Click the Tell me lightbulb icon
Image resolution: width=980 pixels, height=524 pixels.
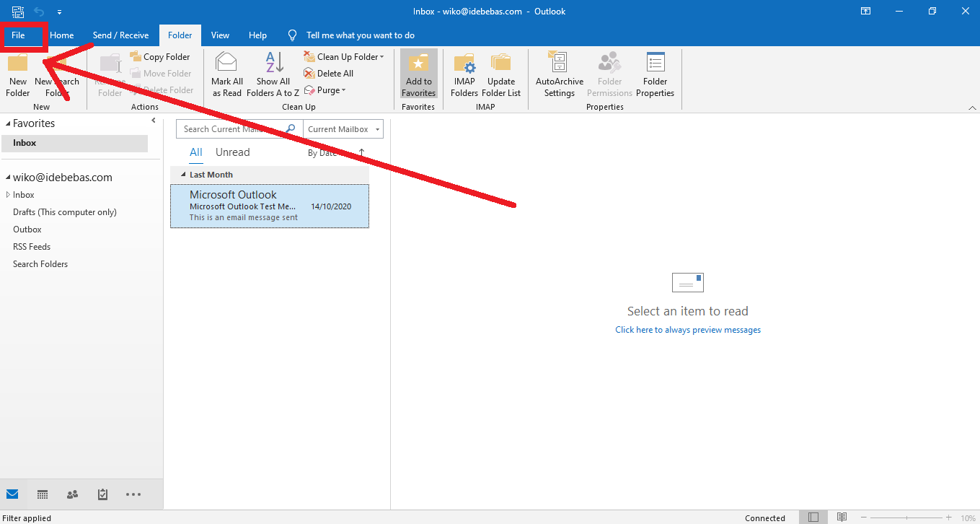point(292,35)
